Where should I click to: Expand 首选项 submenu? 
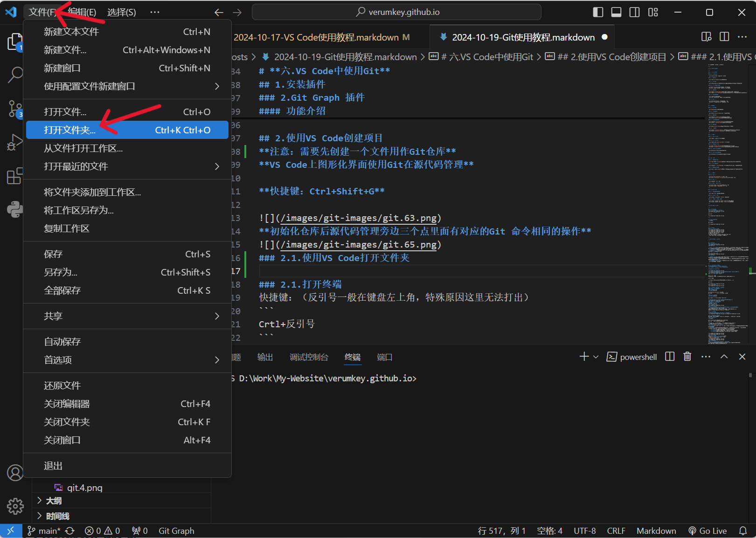click(x=127, y=360)
